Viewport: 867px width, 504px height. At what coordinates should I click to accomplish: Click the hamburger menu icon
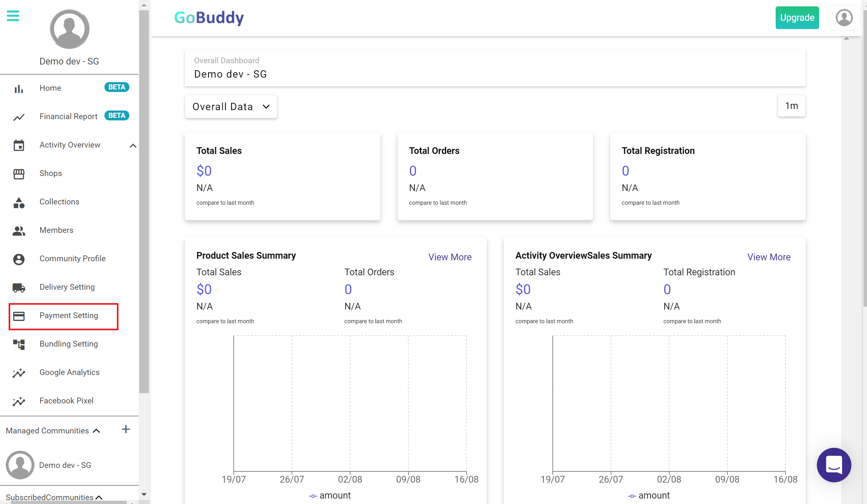pos(13,15)
